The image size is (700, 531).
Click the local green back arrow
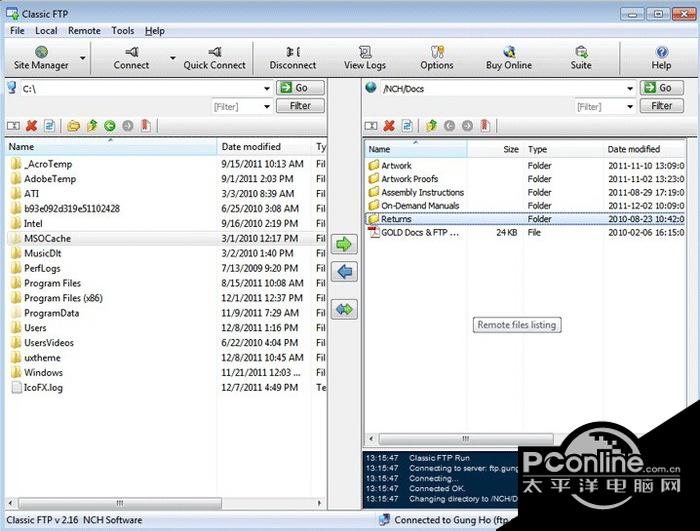coord(110,126)
